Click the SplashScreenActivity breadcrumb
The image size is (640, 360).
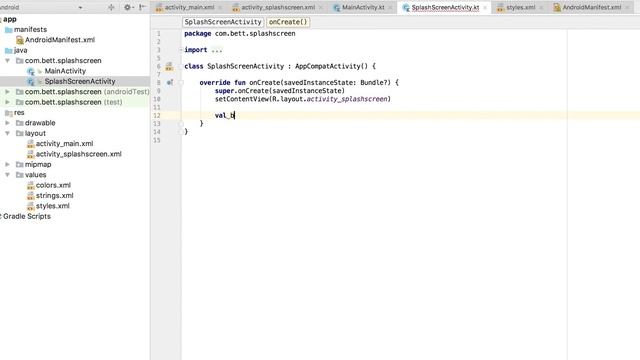pos(222,22)
